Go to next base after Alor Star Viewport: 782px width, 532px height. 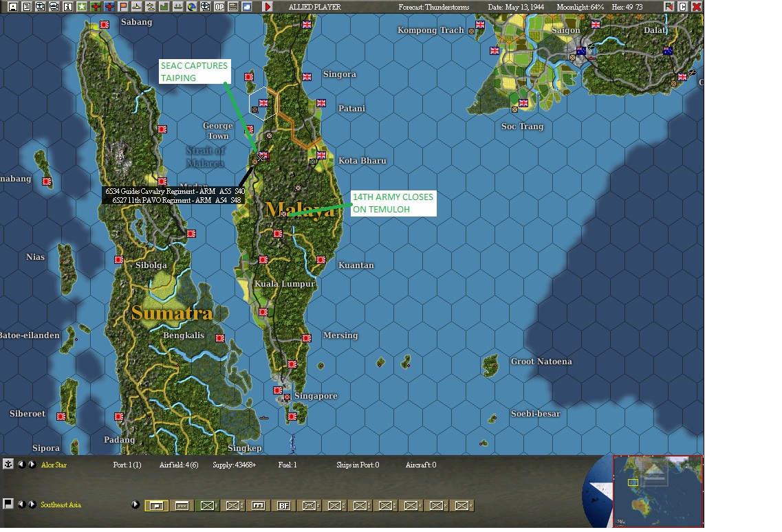(x=32, y=464)
